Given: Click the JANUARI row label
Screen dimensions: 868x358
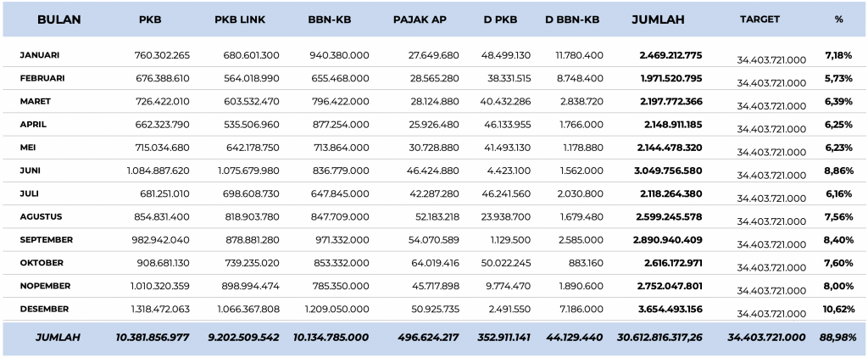Looking at the screenshot, I should click(x=40, y=55).
